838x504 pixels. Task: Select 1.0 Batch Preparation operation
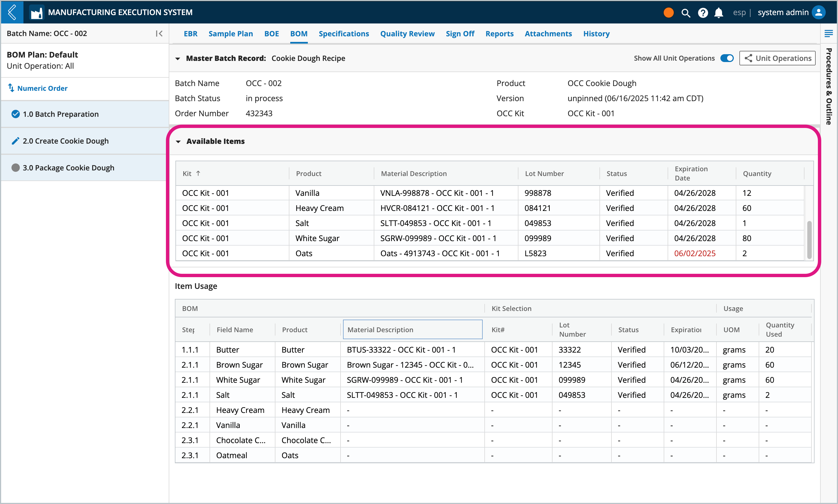pos(85,114)
